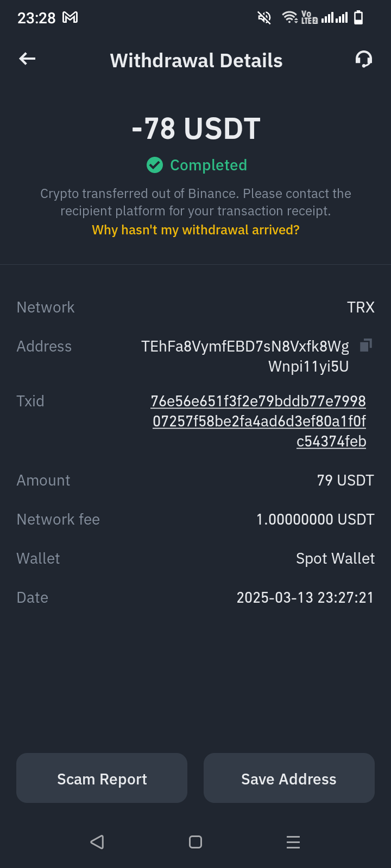
Task: Tap the Withdrawal Details page title
Action: (x=196, y=61)
